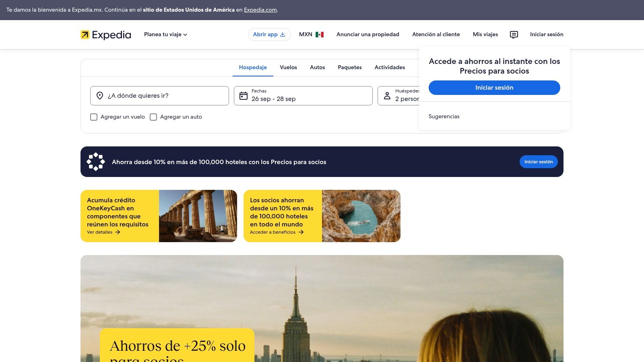Image resolution: width=644 pixels, height=362 pixels.
Task: Click 'Ahorra desde 10%' banner text
Action: pos(219,162)
